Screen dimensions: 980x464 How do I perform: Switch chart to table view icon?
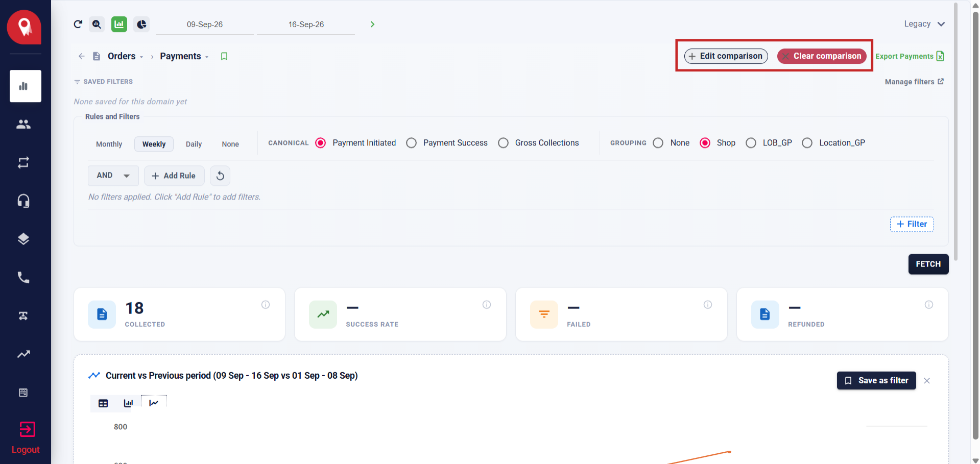coord(103,403)
